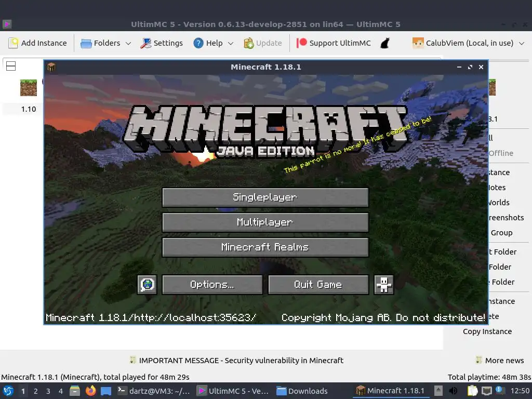Click the 12:50 clock in the taskbar
Viewport: 532px width, 399px height.
click(x=520, y=391)
